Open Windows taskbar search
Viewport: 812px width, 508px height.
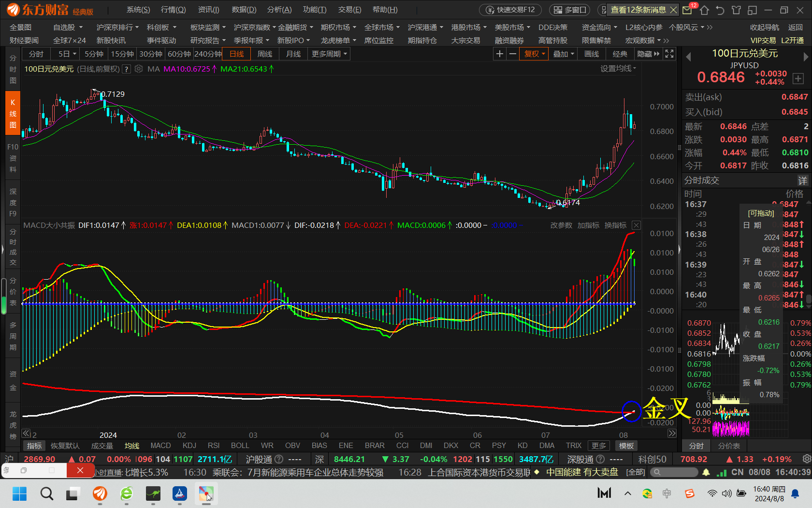[x=47, y=493]
